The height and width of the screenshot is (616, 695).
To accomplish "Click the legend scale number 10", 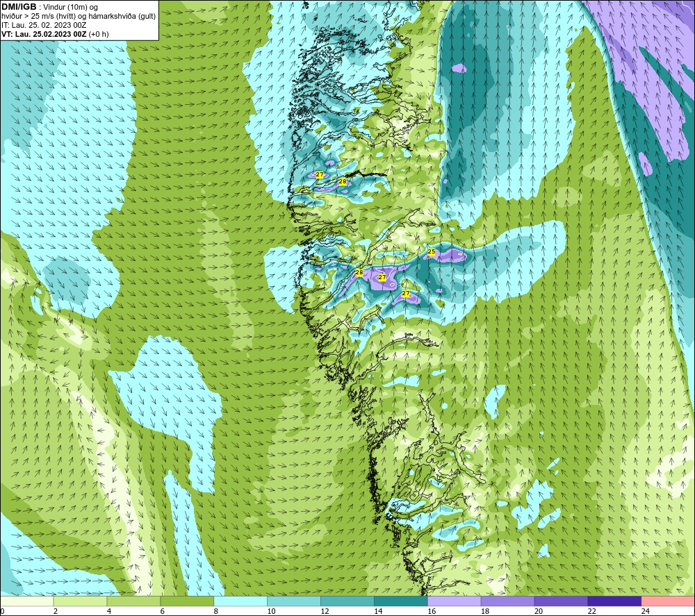I will click(271, 611).
